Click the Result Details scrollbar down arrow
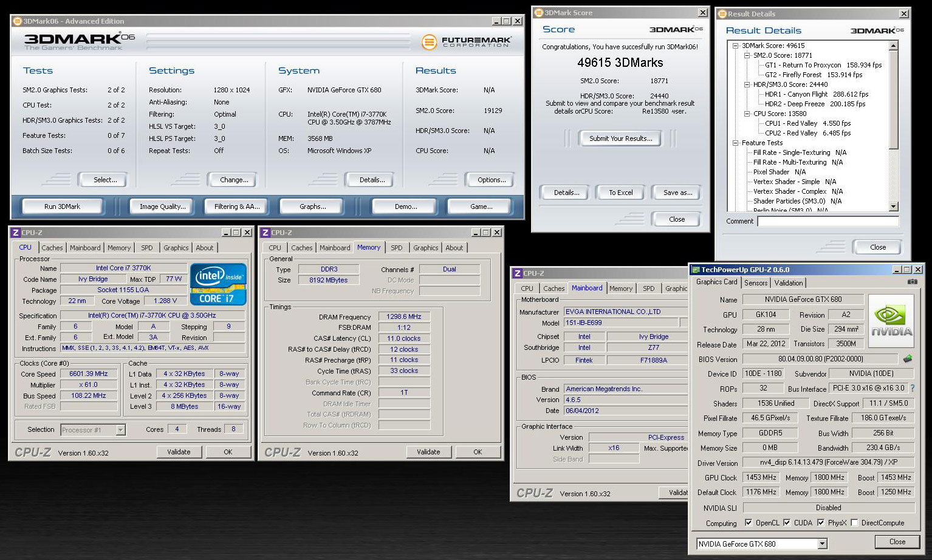Screen dimensions: 932x560 pos(893,207)
